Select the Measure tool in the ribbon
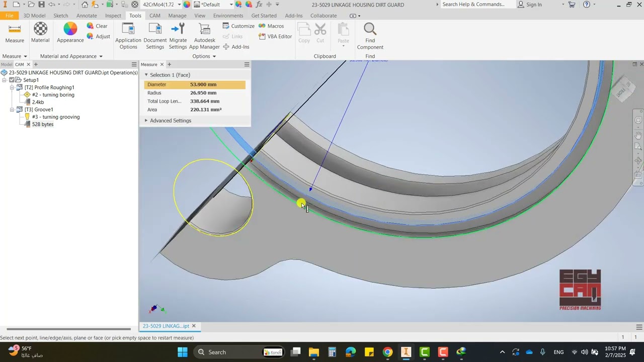The height and width of the screenshot is (362, 644). click(15, 33)
